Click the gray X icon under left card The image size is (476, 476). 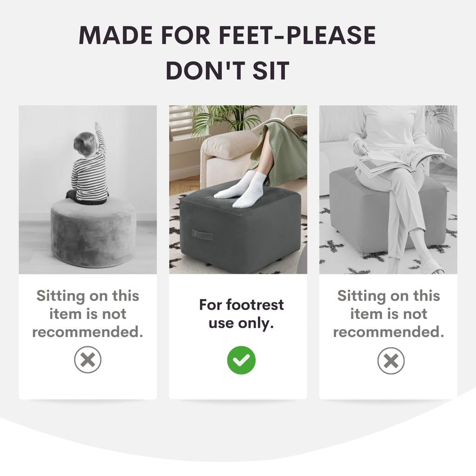[88, 360]
